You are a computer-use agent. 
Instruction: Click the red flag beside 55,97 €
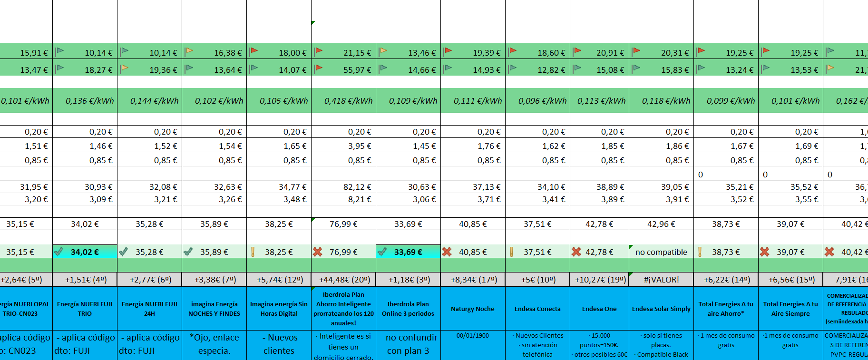[319, 68]
